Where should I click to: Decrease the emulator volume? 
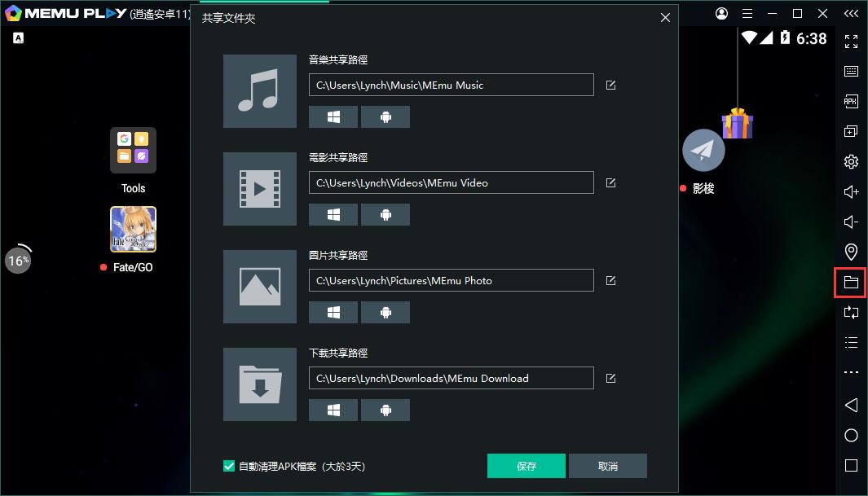pyautogui.click(x=851, y=222)
